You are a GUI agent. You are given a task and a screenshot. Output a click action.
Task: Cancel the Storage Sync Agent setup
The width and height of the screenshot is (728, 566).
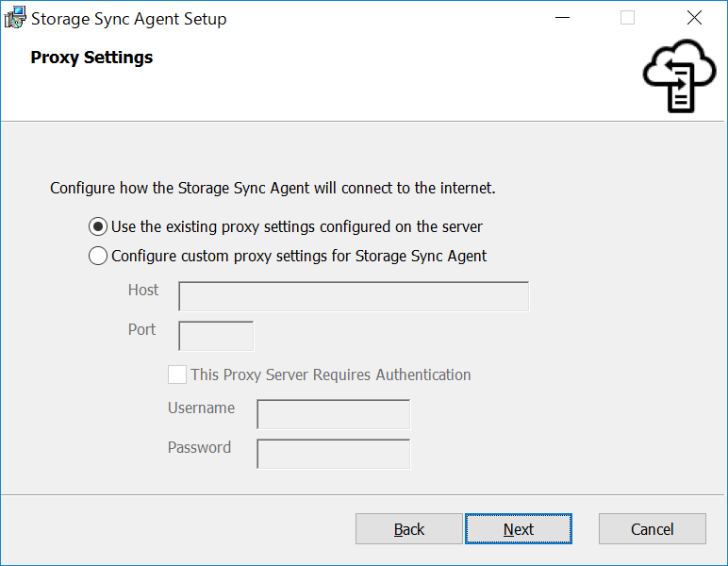pos(653,529)
